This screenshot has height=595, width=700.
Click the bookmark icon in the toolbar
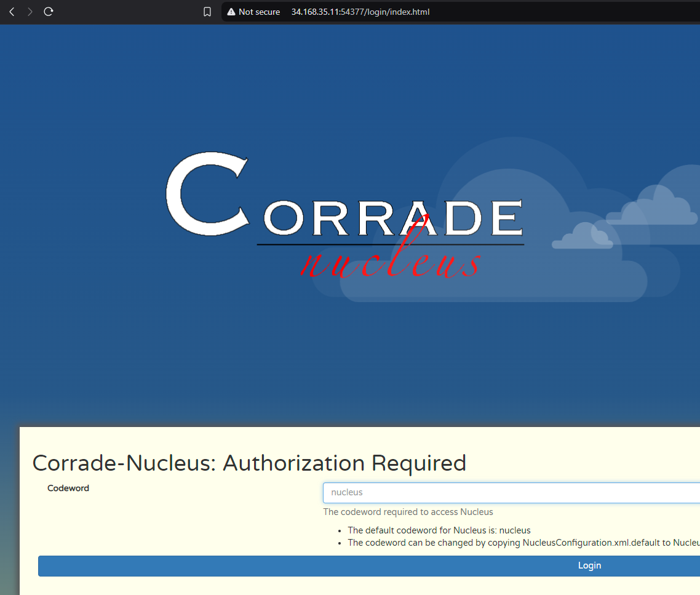click(x=207, y=11)
